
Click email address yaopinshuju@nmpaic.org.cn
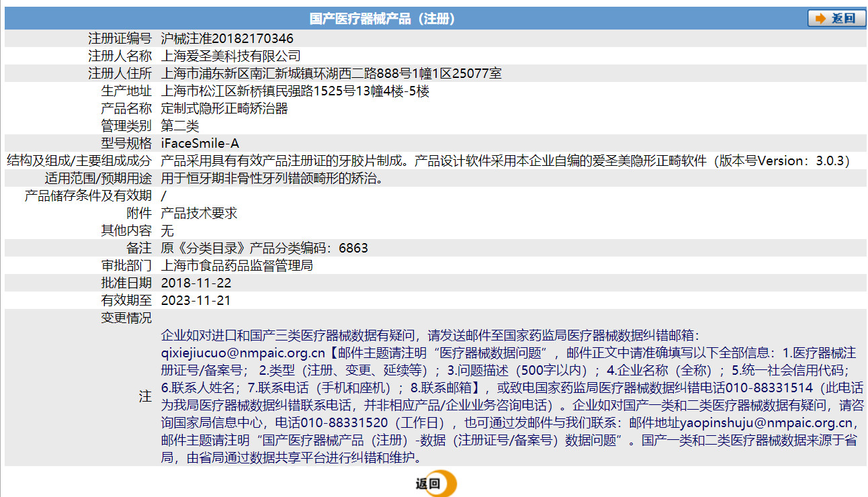pyautogui.click(x=766, y=423)
